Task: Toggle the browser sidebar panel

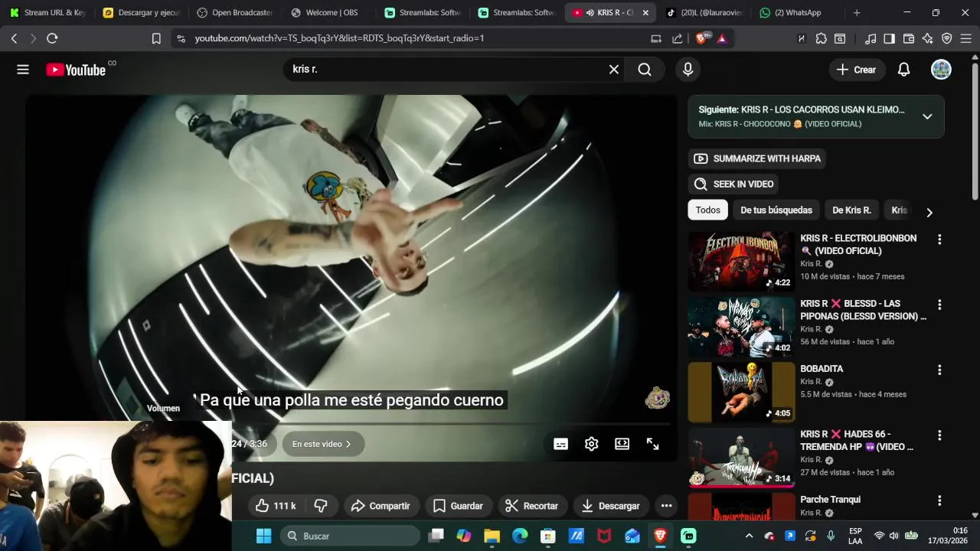Action: (889, 38)
